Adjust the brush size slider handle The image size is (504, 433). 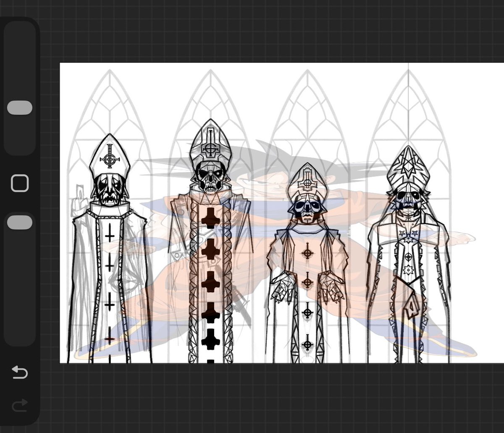[x=20, y=108]
